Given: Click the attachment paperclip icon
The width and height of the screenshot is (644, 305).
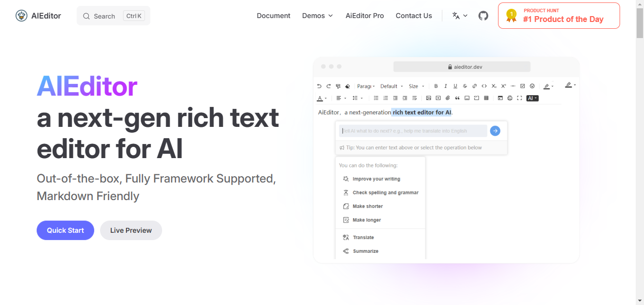Looking at the screenshot, I should pyautogui.click(x=448, y=98).
